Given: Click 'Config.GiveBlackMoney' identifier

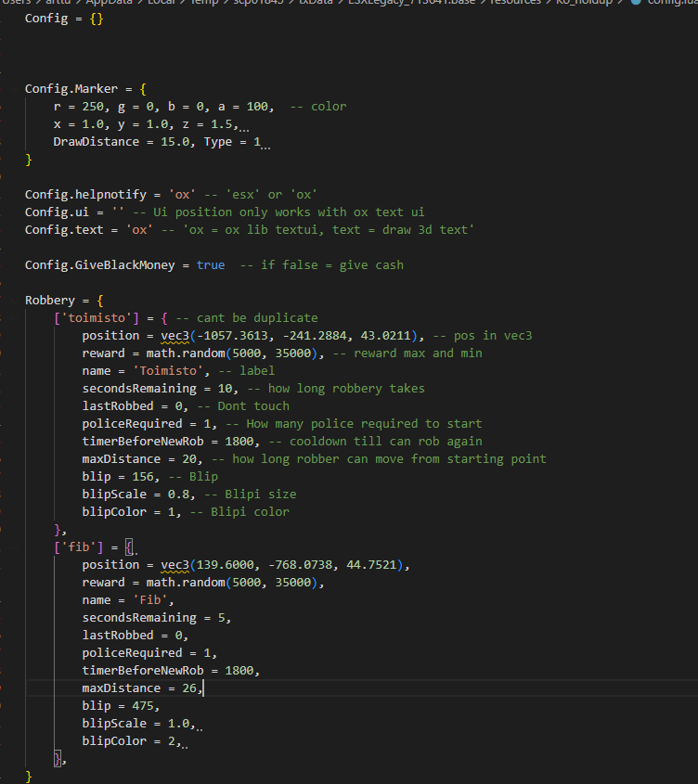Looking at the screenshot, I should [100, 265].
